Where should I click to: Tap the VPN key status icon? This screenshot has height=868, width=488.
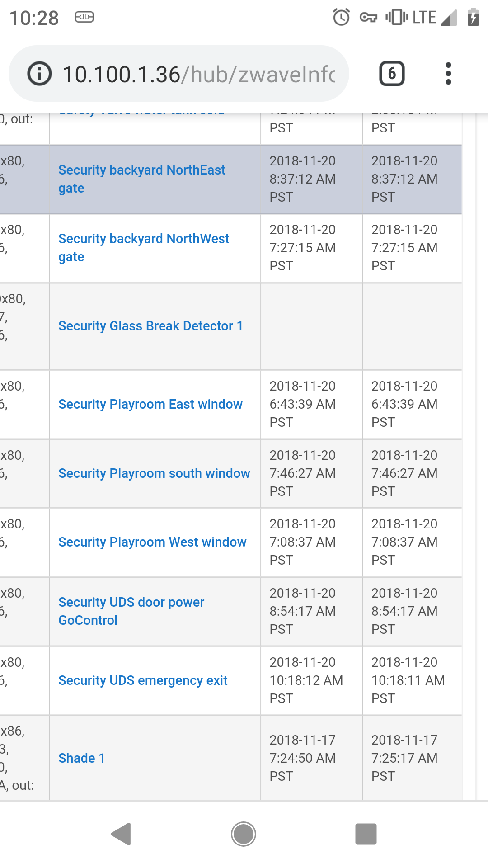tap(368, 18)
